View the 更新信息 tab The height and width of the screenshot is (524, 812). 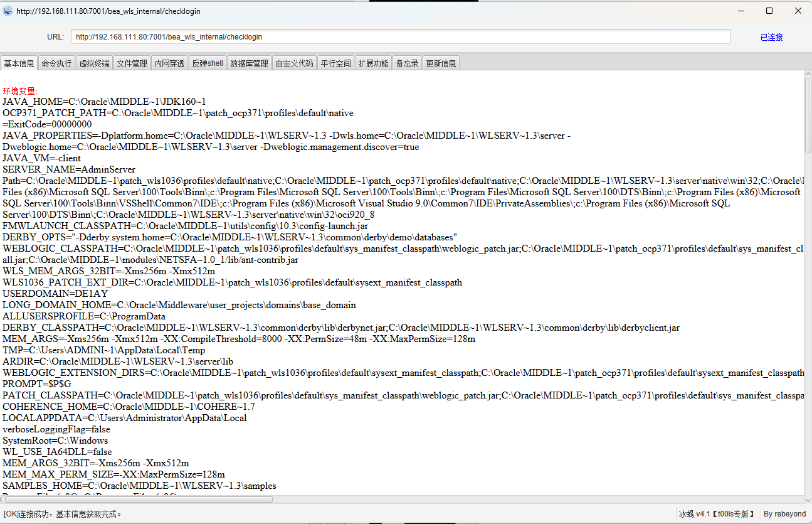pos(441,63)
